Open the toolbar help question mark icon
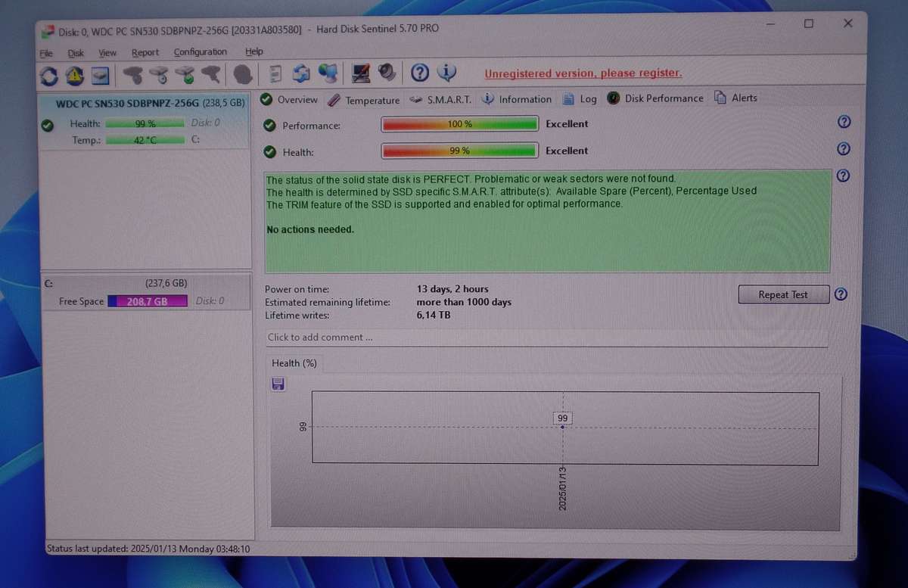The height and width of the screenshot is (588, 908). click(418, 73)
